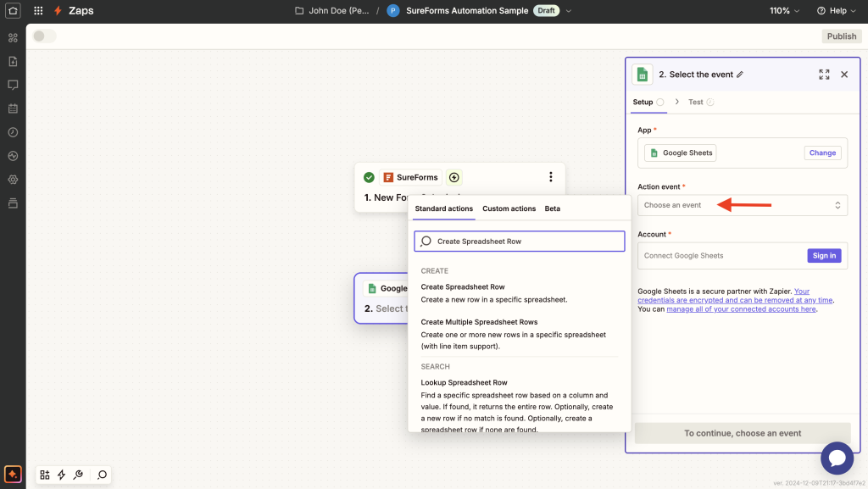Click the home icon in top-left corner

coord(13,11)
